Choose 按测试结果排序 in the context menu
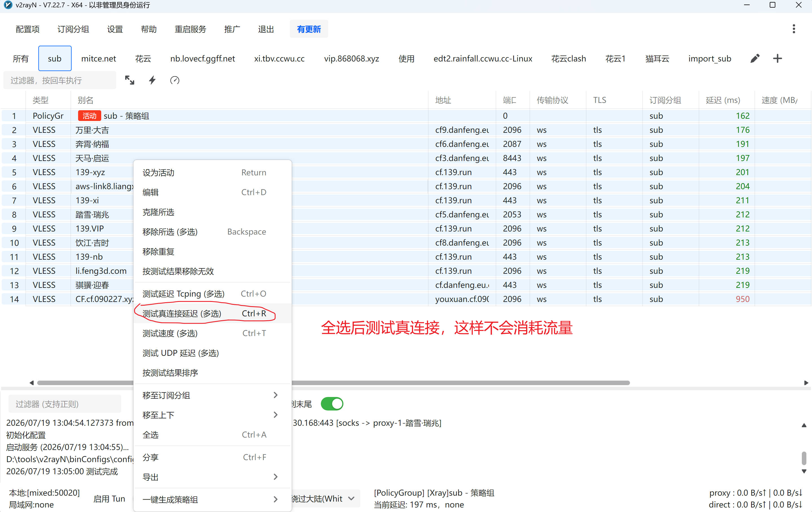The height and width of the screenshot is (512, 812). click(x=212, y=373)
